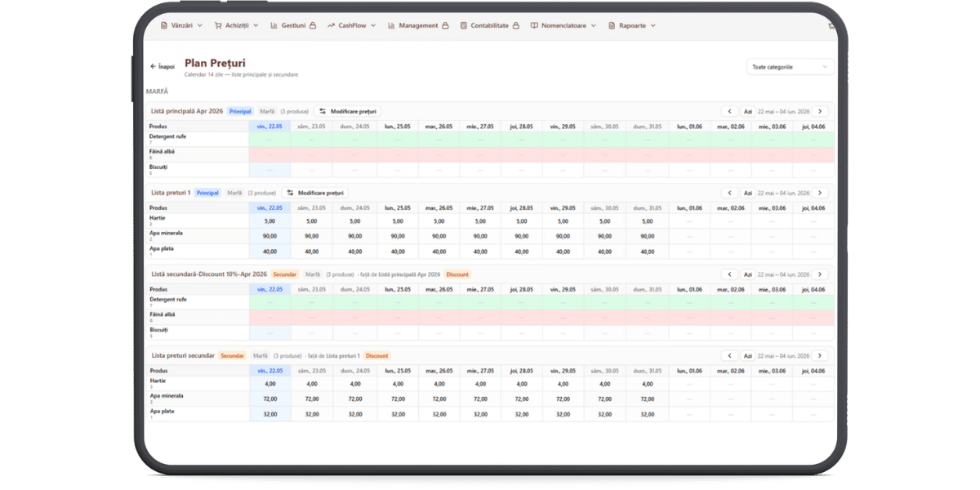
Task: Expand the Achiziții chevron arrow
Action: tap(256, 25)
